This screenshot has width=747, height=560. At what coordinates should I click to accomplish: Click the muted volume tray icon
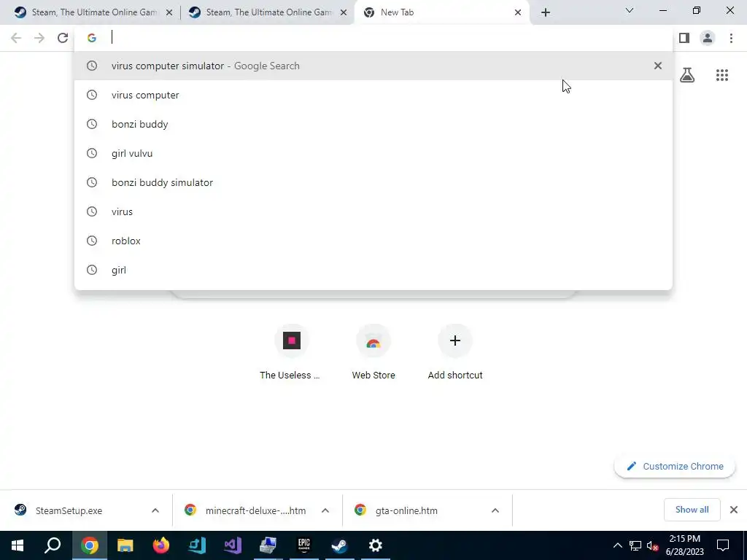[x=653, y=545]
